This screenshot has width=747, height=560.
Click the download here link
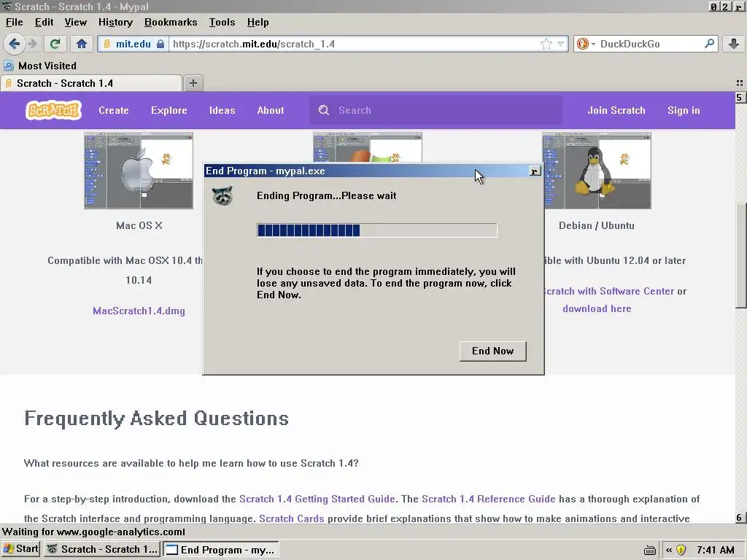tap(597, 308)
